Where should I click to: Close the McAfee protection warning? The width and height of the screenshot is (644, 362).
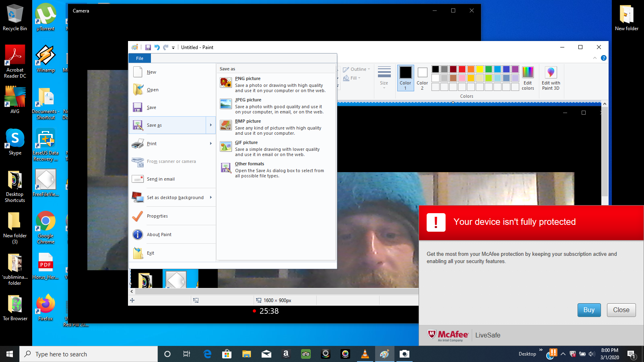pyautogui.click(x=621, y=310)
